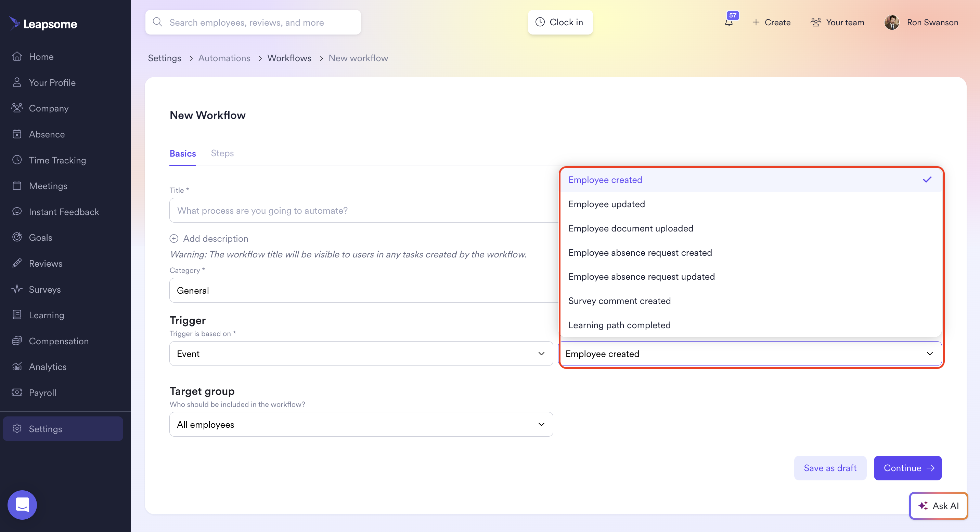Choose Employee absence request created
The image size is (980, 532).
(x=751, y=253)
